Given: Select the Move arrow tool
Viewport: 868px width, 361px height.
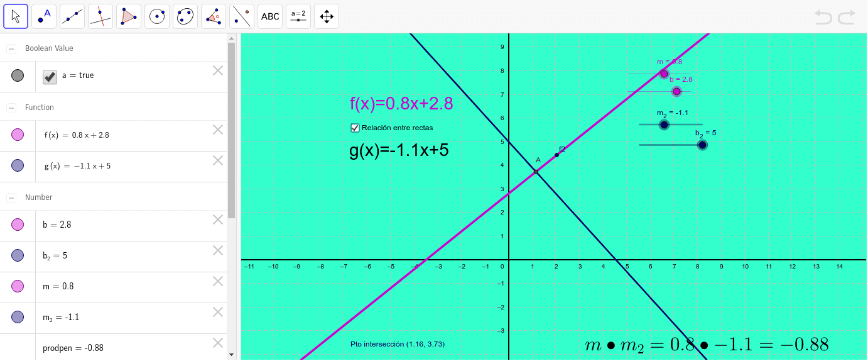Looking at the screenshot, I should click(x=16, y=16).
